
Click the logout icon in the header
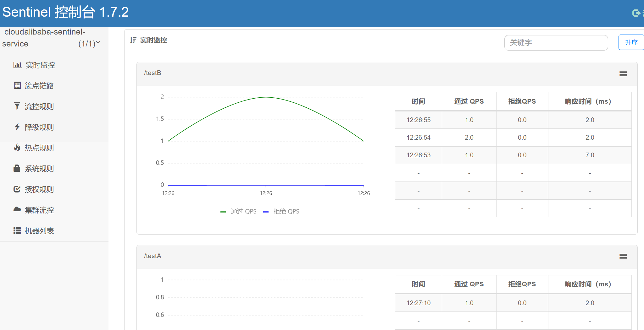[636, 13]
